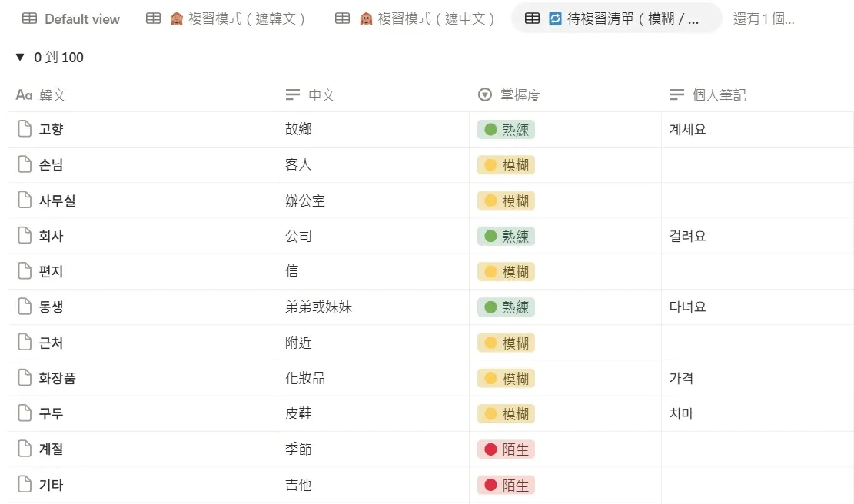Click table icon of 複習模式（遮中文）tab
This screenshot has height=504, width=854.
pyautogui.click(x=342, y=18)
